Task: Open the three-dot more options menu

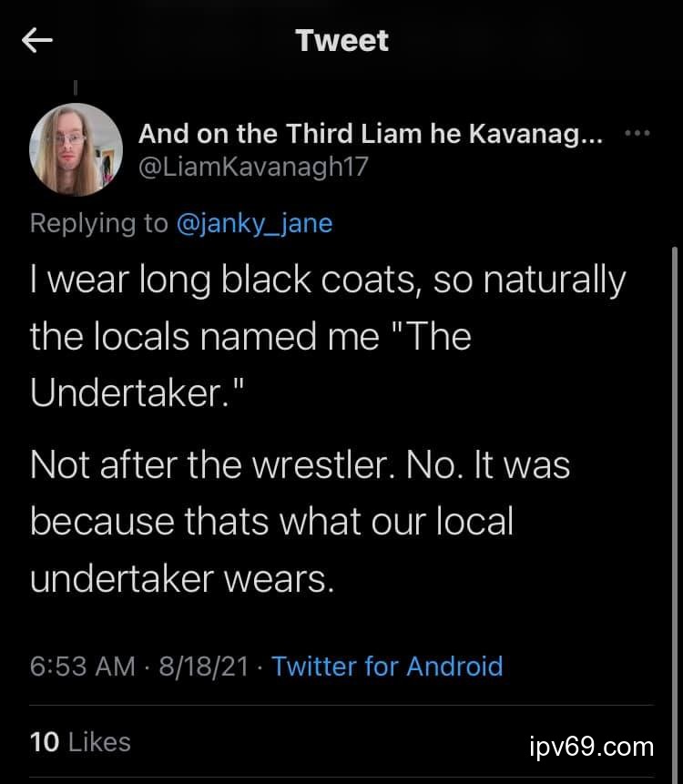Action: pos(638,134)
